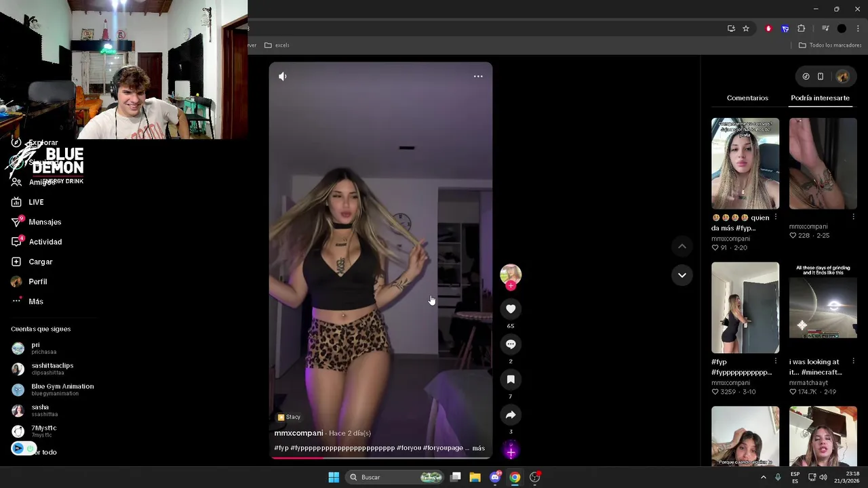868x488 pixels.
Task: Save the video with the bookmark icon
Action: [511, 380]
